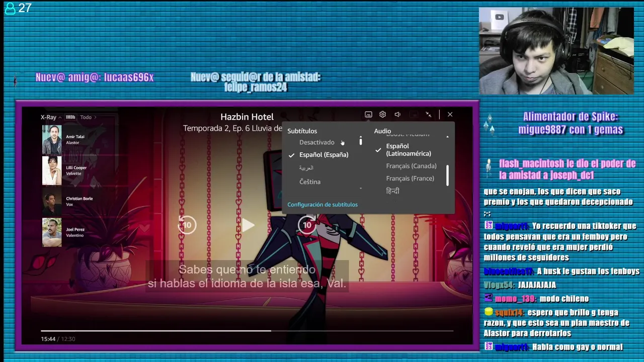Click the dimmed picture-in-picture icon
644x362 pixels.
click(414, 115)
